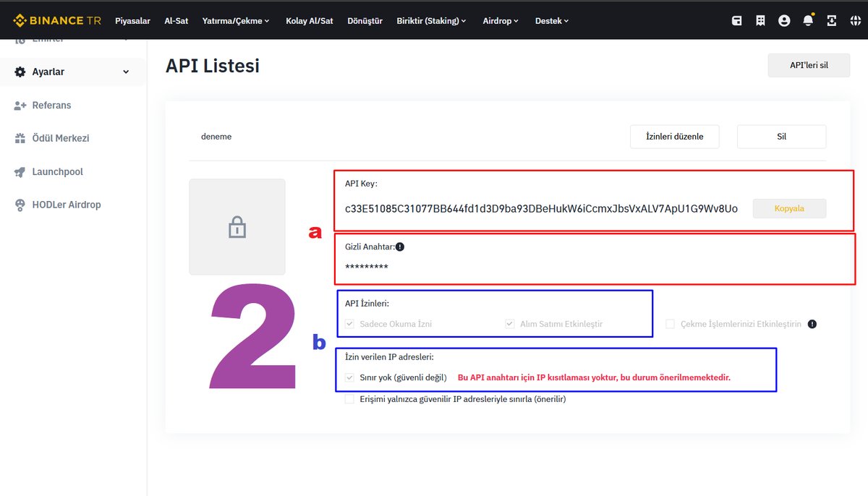Open the wallet icon in the header
The width and height of the screenshot is (868, 496).
737,21
